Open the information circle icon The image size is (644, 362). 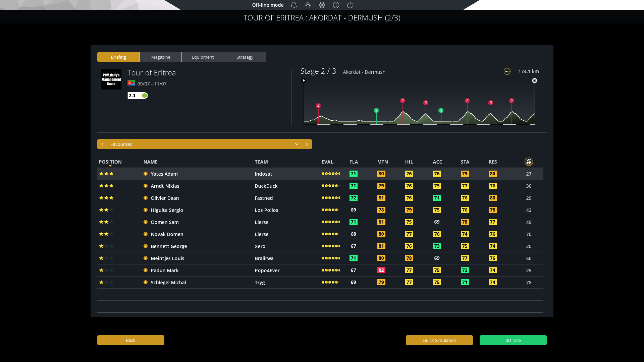tap(336, 5)
